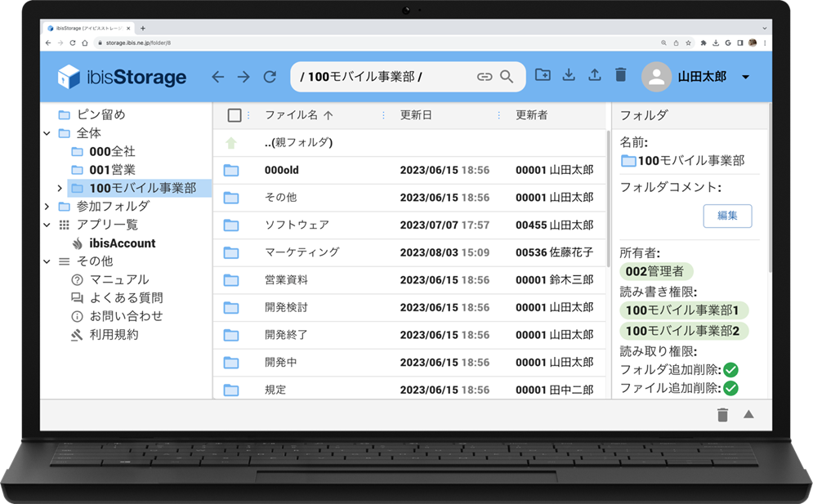This screenshot has height=504, width=813.
Task: Click the back arrow in ibisStorage header
Action: tap(217, 77)
